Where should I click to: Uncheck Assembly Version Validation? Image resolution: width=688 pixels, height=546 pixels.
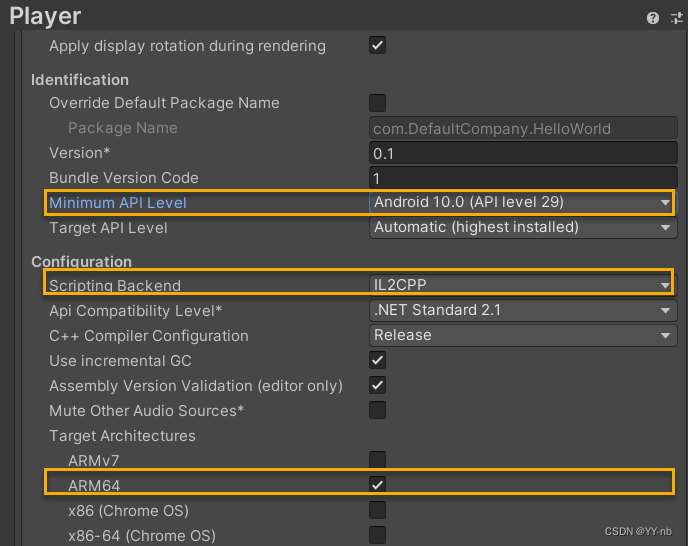coord(378,385)
